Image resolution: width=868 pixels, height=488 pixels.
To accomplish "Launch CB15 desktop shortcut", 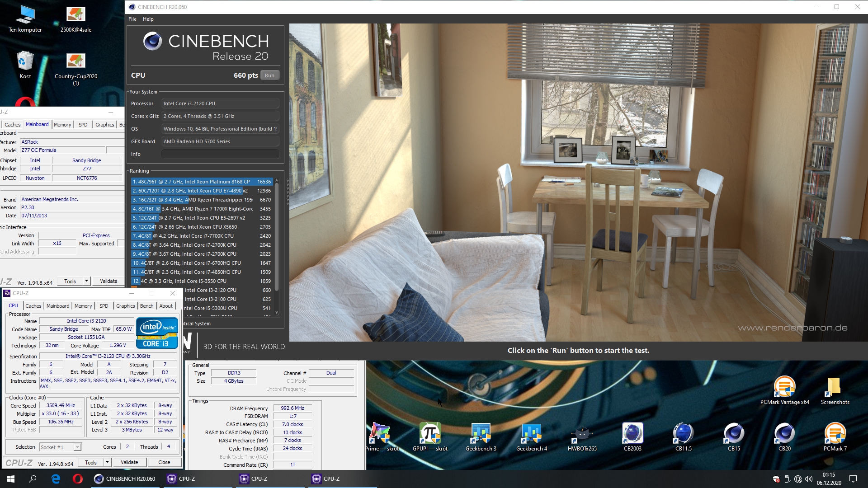I will [734, 437].
